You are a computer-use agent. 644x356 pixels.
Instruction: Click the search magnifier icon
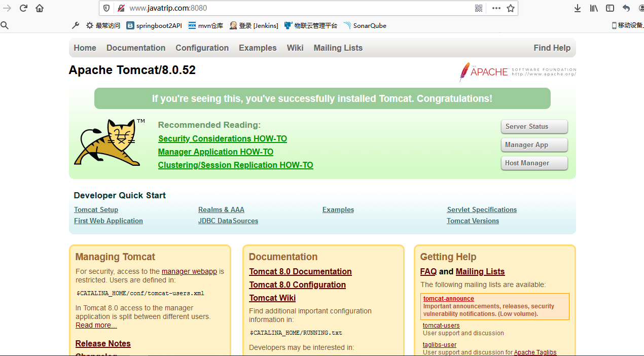(5, 25)
